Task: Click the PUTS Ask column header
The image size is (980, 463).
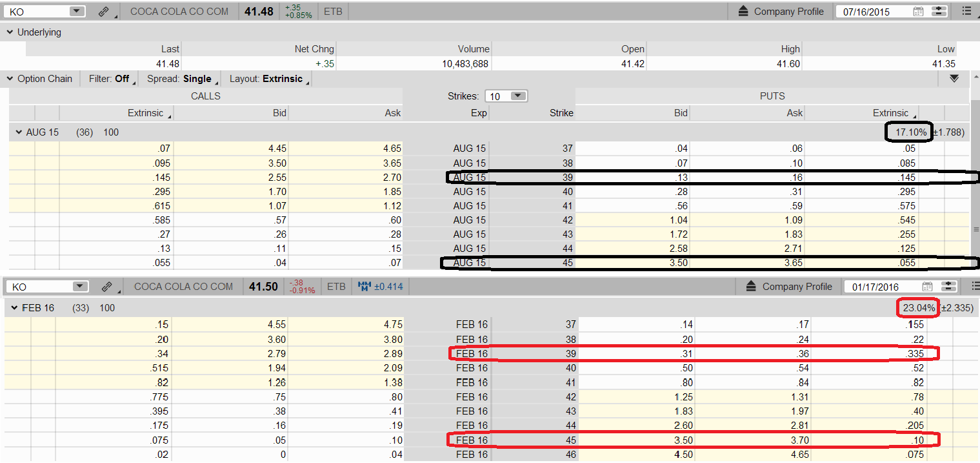Action: pyautogui.click(x=795, y=113)
